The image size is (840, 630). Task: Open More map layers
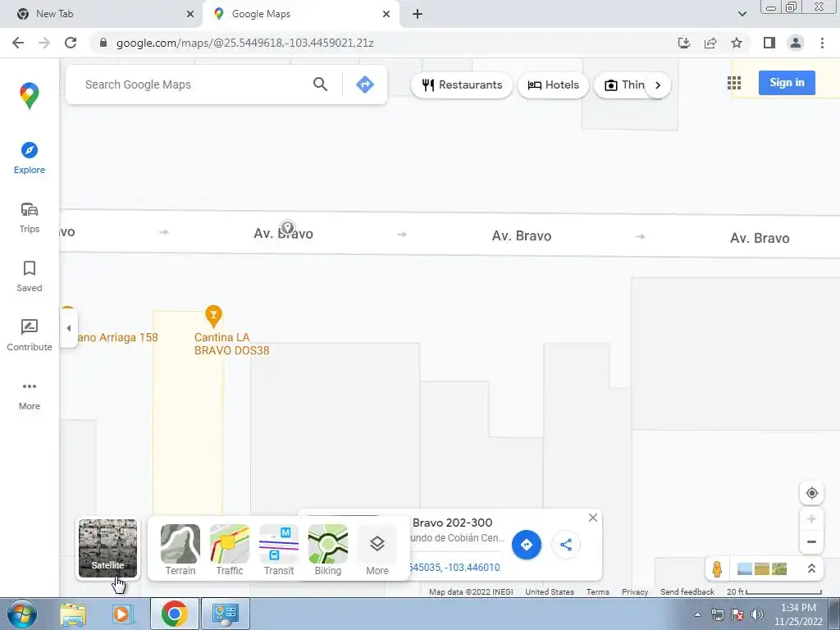[x=377, y=550]
